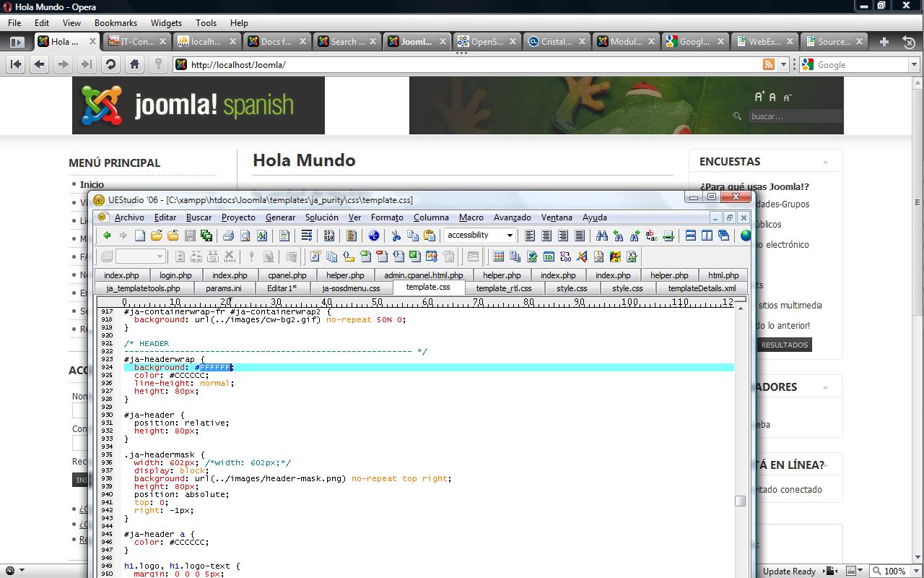Toggle Opera's side panel button
This screenshot has height=578, width=924.
pos(17,42)
